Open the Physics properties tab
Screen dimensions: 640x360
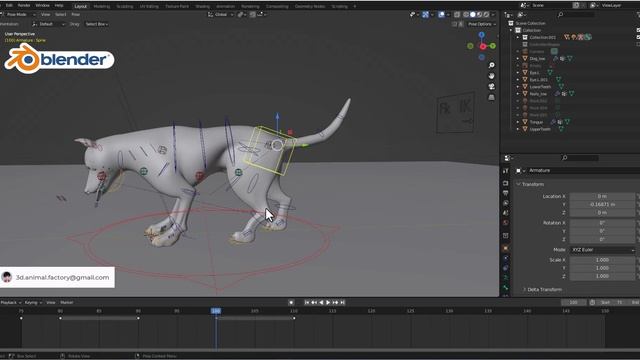(506, 258)
